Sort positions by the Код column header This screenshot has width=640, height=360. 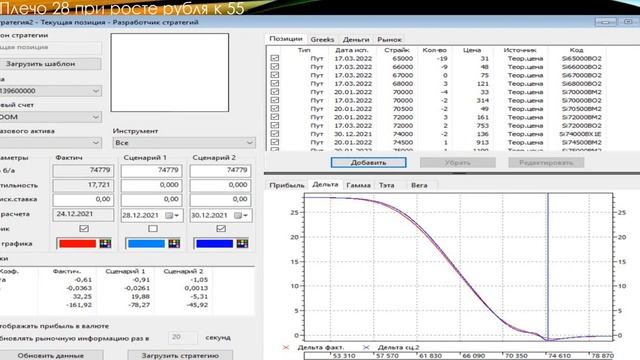click(576, 50)
